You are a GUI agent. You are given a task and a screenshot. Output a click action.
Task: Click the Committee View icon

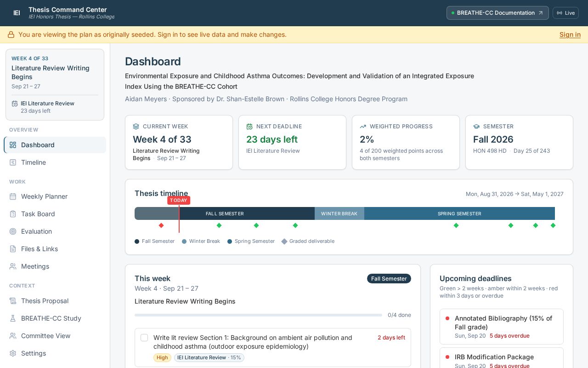13,336
